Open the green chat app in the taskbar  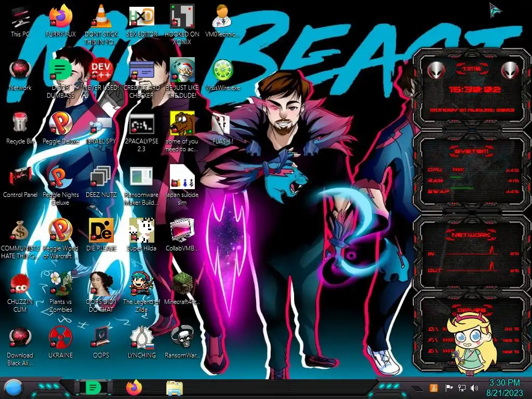point(94,388)
